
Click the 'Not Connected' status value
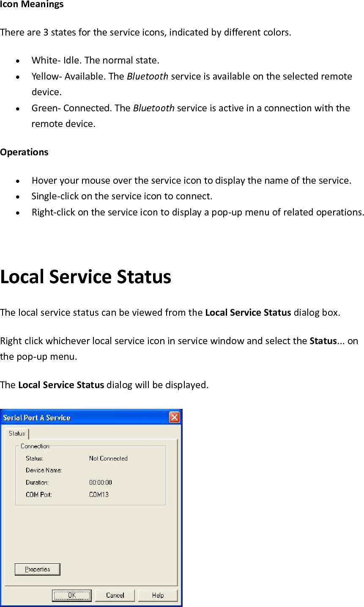pyautogui.click(x=108, y=458)
